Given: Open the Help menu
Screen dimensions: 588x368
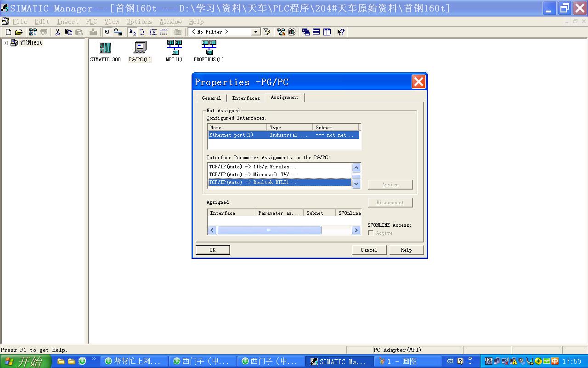Looking at the screenshot, I should tap(196, 22).
